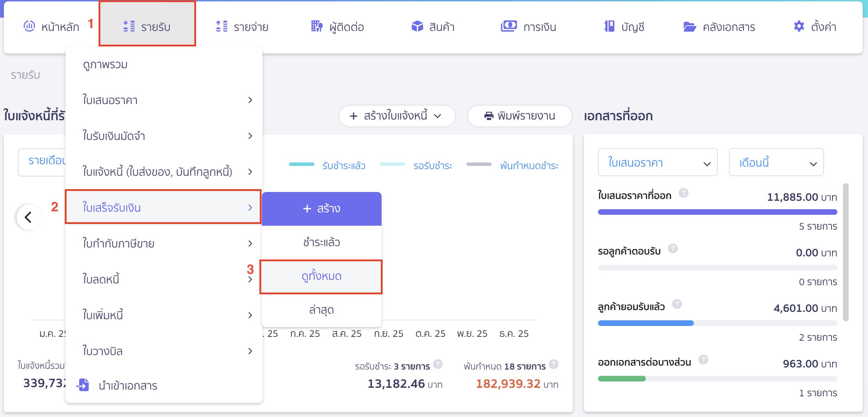868x417 pixels.
Task: Click the plus icon in สร้างใบแจ้งหนี้ button
Action: [353, 116]
